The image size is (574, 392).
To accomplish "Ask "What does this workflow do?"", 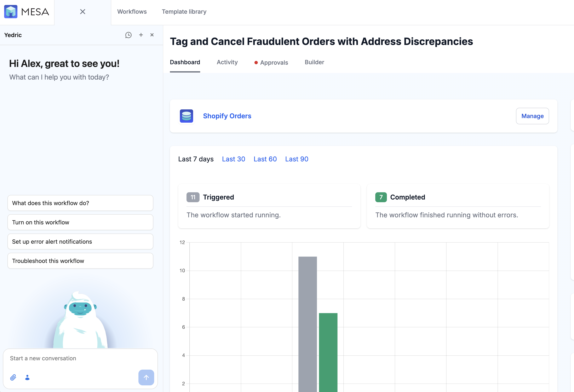I will point(80,203).
